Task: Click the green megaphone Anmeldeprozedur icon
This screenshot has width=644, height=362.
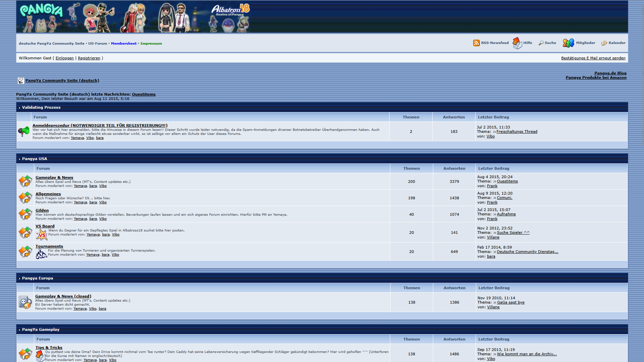Action: (x=24, y=131)
